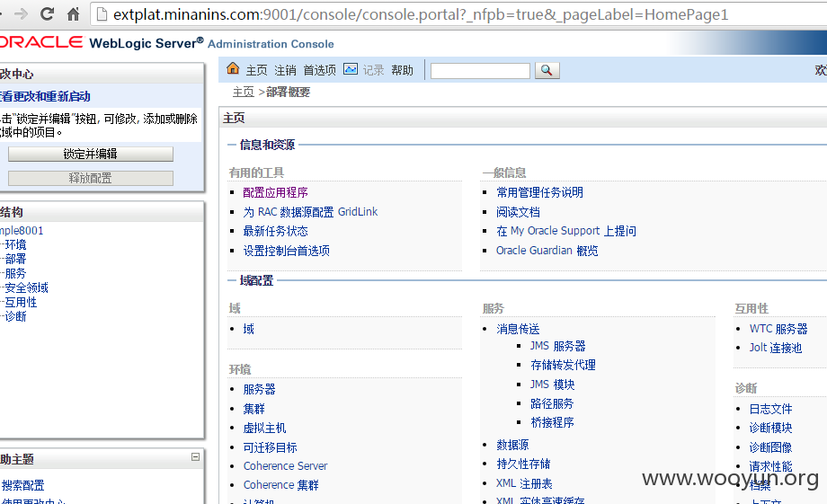The height and width of the screenshot is (504, 827).
Task: Click 记录 in the toolbar
Action: [x=373, y=70]
